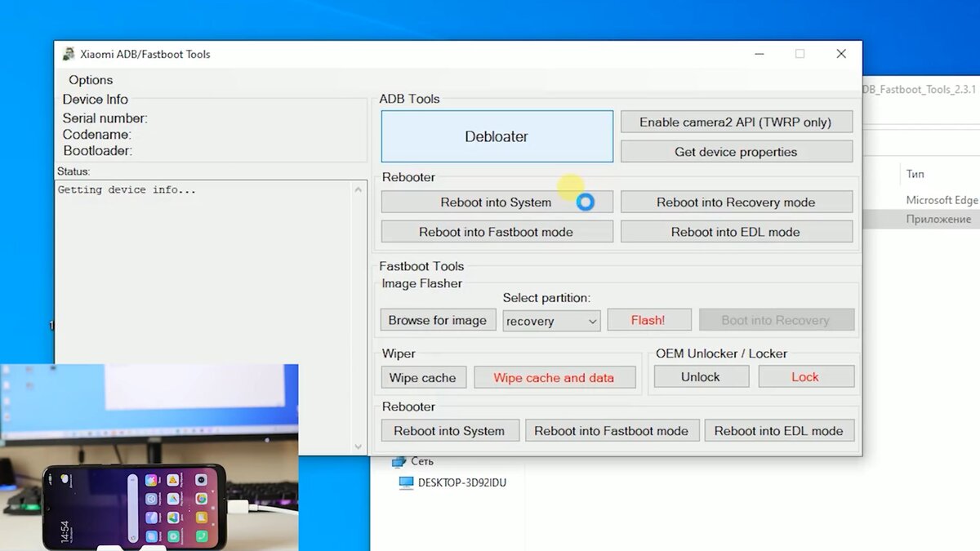Click Browse for image button
Viewport: 980px width, 551px height.
(x=438, y=320)
